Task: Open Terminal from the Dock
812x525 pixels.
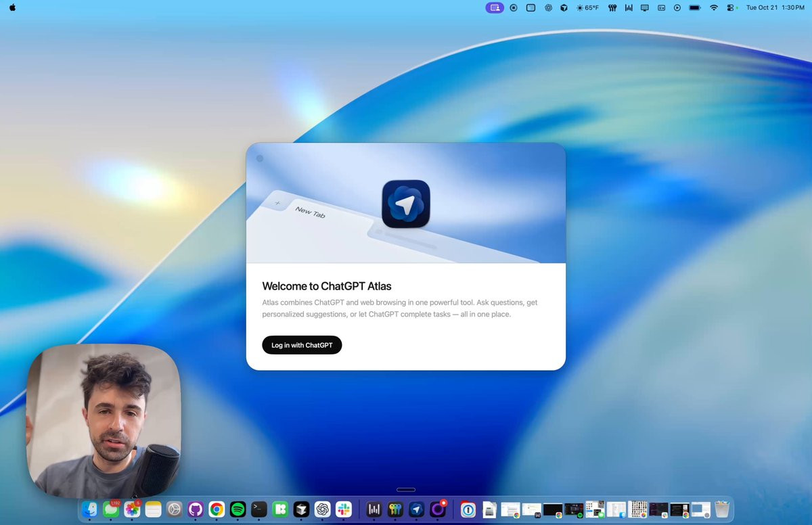Action: point(258,509)
